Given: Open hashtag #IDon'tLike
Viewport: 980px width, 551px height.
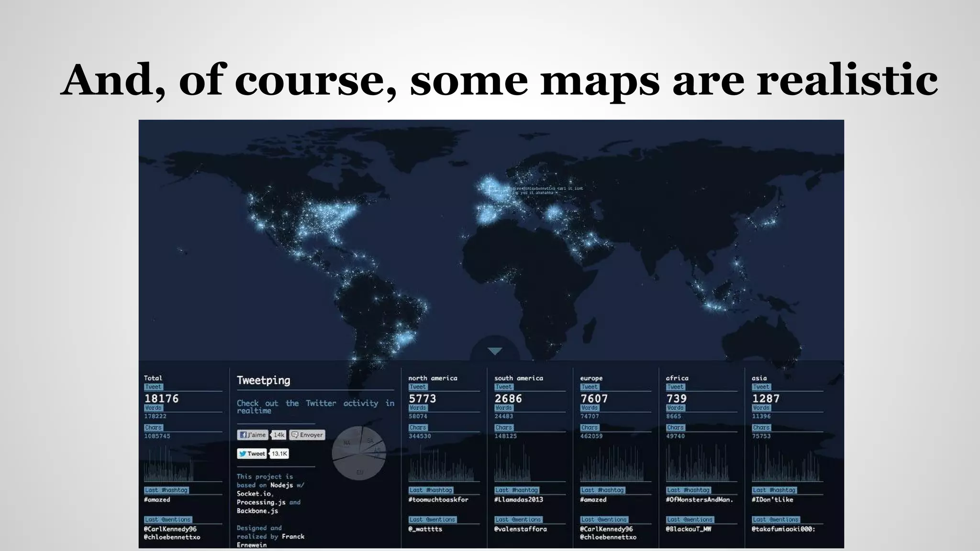Looking at the screenshot, I should (772, 499).
